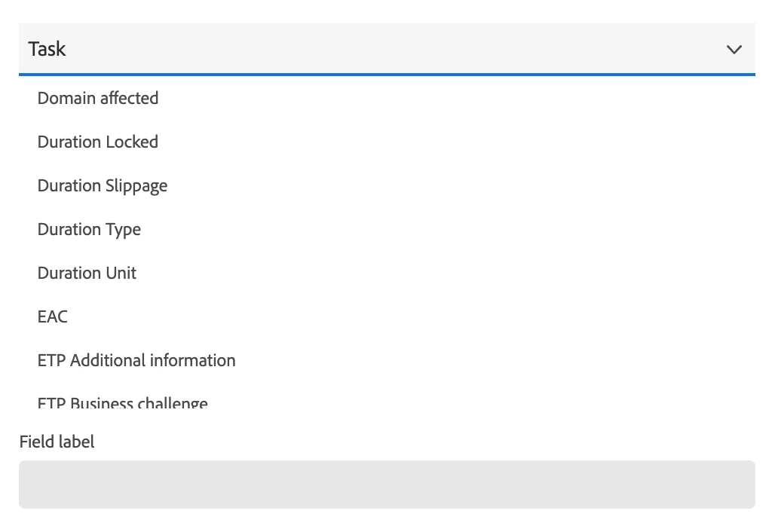The height and width of the screenshot is (532, 769).
Task: Click the word challenge in ETP Business entry
Action: tap(173, 402)
